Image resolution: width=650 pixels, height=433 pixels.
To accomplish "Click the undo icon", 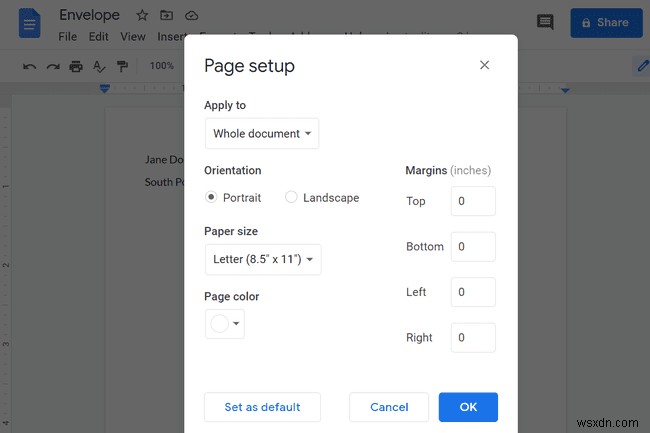I will 29,66.
